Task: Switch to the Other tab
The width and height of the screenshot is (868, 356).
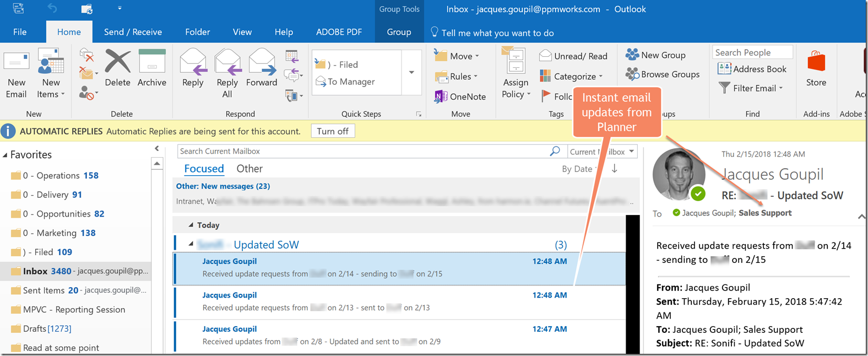Action: click(x=249, y=169)
